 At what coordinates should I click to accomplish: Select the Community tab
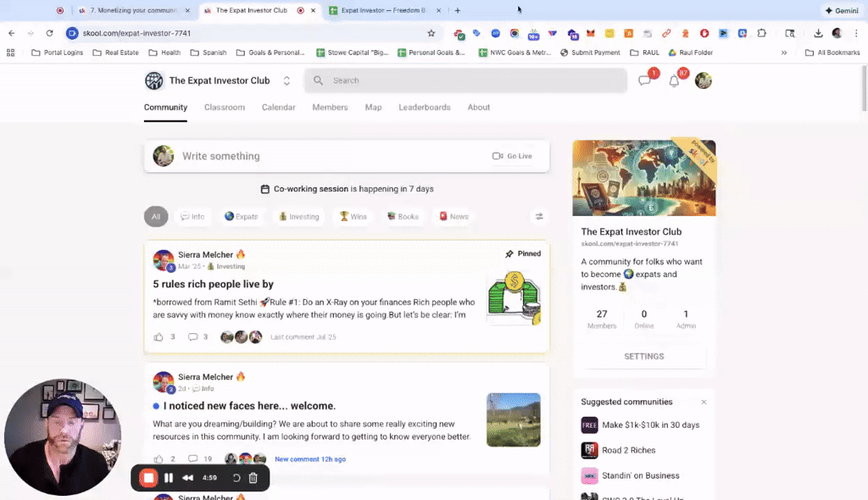coord(165,108)
